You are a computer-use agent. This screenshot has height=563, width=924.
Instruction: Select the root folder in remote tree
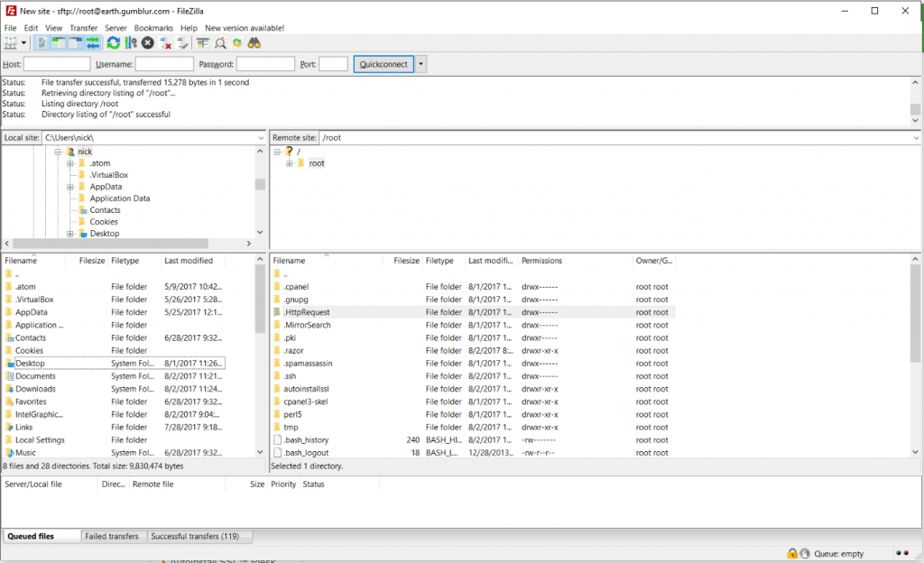(x=317, y=163)
